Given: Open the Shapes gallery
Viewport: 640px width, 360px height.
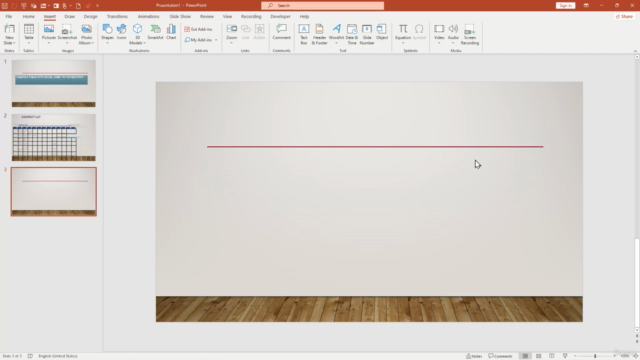Looking at the screenshot, I should (x=107, y=34).
